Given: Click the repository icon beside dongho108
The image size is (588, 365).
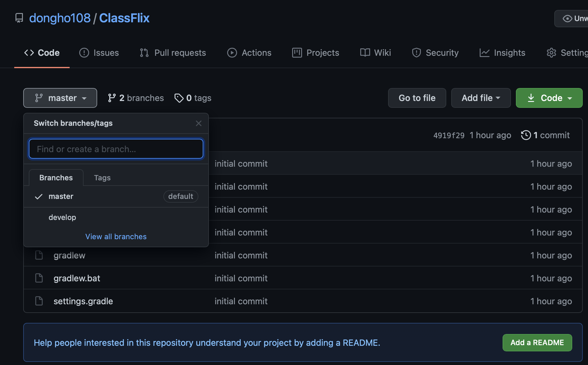Looking at the screenshot, I should pos(19,18).
